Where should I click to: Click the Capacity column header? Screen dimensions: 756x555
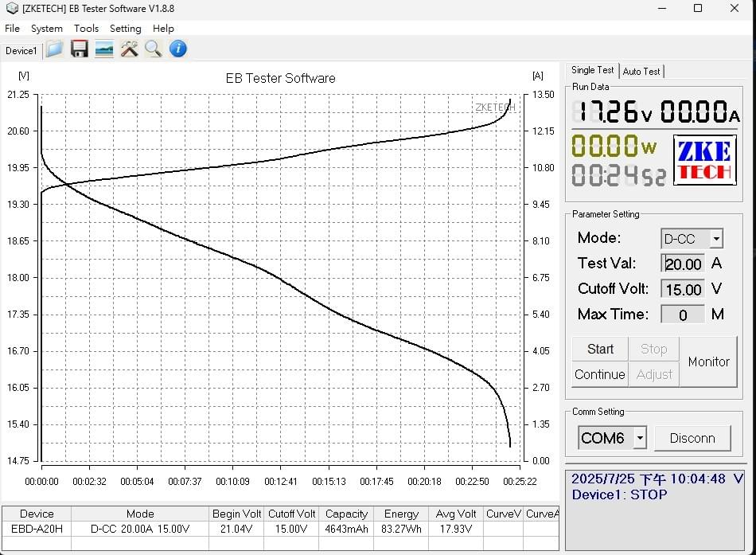(346, 514)
